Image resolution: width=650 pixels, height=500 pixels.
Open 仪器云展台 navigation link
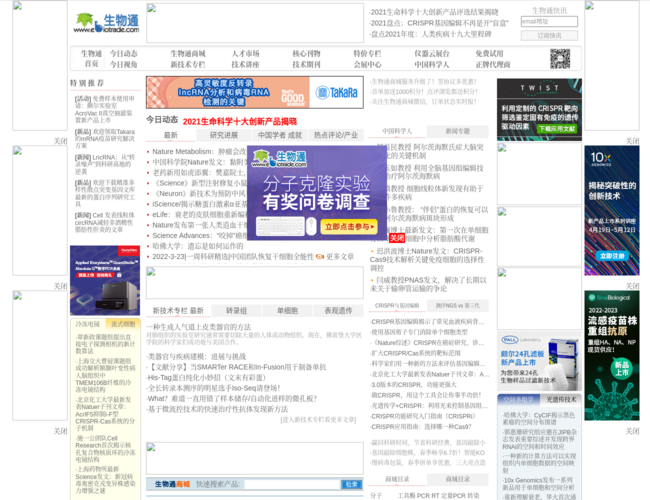tap(431, 54)
